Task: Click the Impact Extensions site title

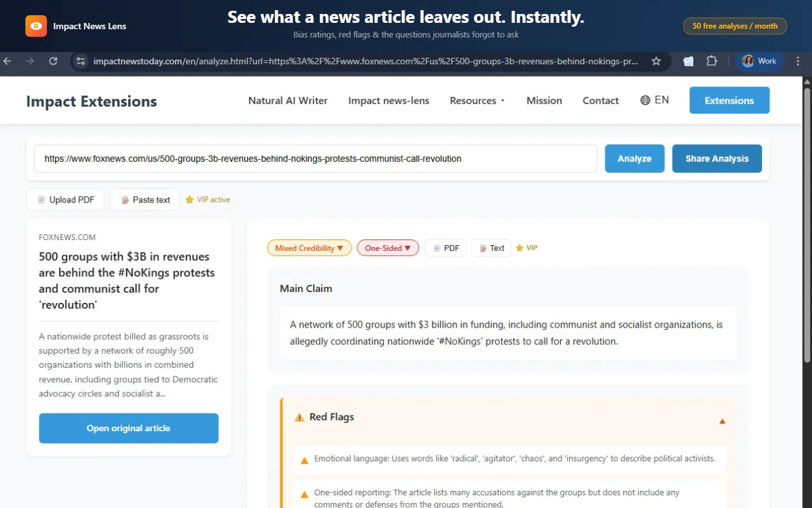Action: point(91,101)
